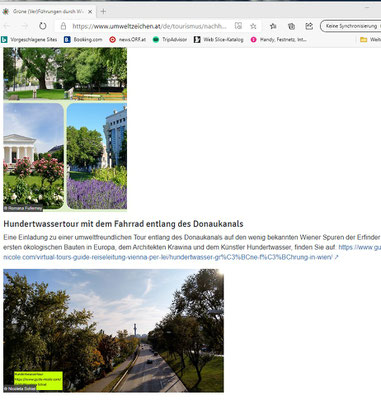Close the Grüne (Ver)Führungen browser tab

[x=90, y=12]
